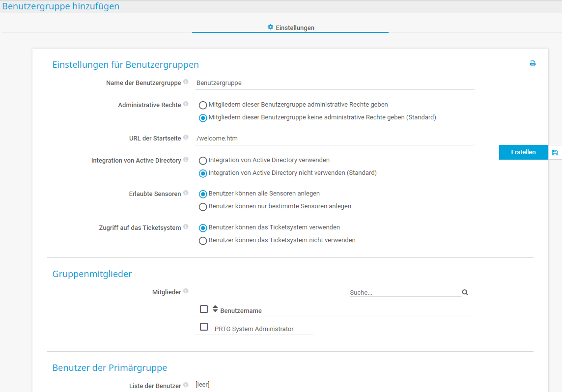This screenshot has height=392, width=562.
Task: Click the gear icon on the Einstellungen tab
Action: pos(270,28)
